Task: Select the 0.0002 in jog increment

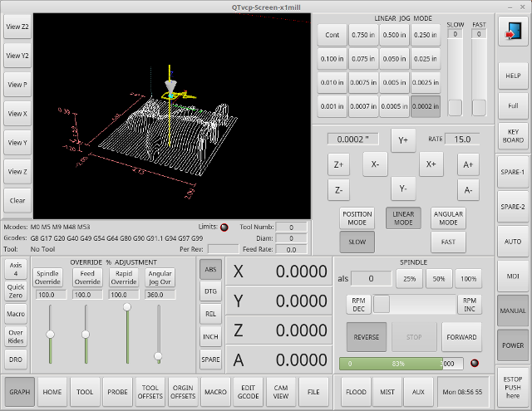Action: click(x=425, y=106)
